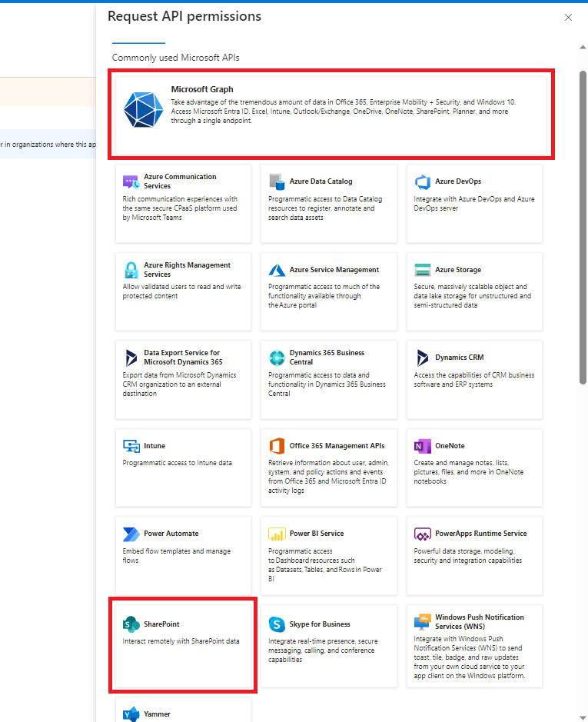Click 'Allow validated users to read and write' description
Image resolution: width=588 pixels, height=722 pixels.
(x=182, y=291)
